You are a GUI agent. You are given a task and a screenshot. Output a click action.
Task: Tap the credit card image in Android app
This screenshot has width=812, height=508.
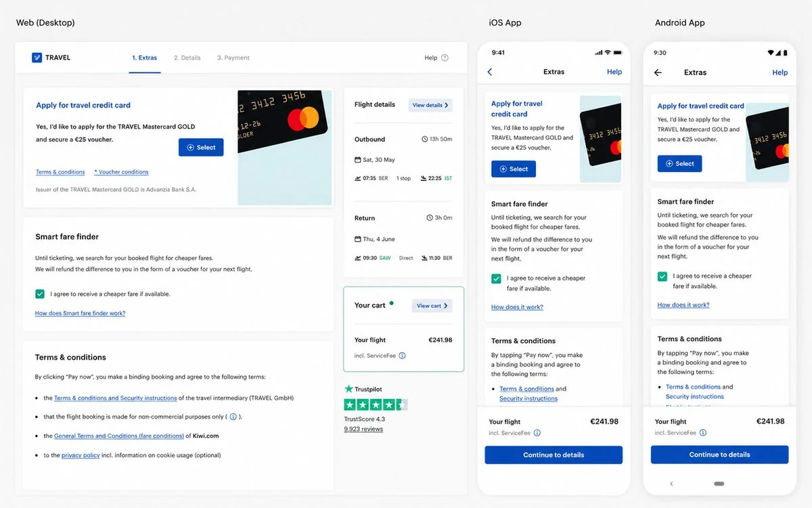click(769, 144)
